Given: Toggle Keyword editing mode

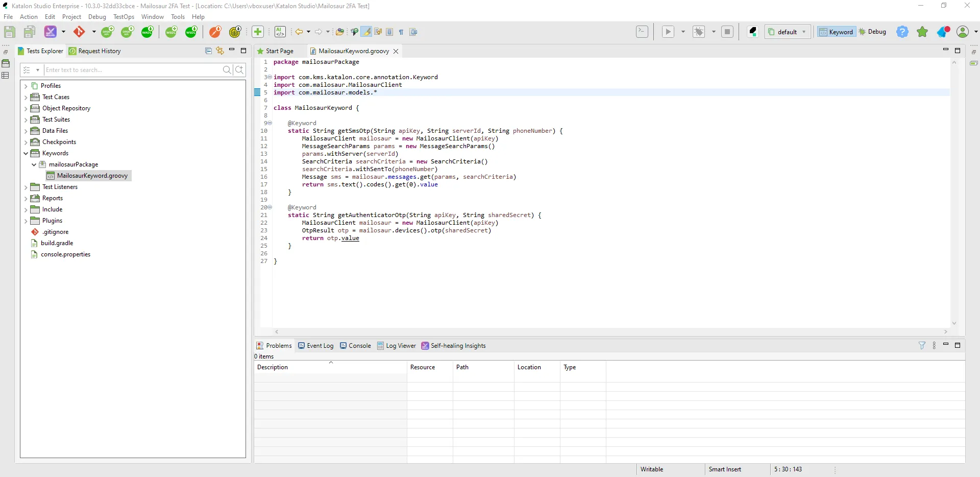Looking at the screenshot, I should tap(836, 31).
